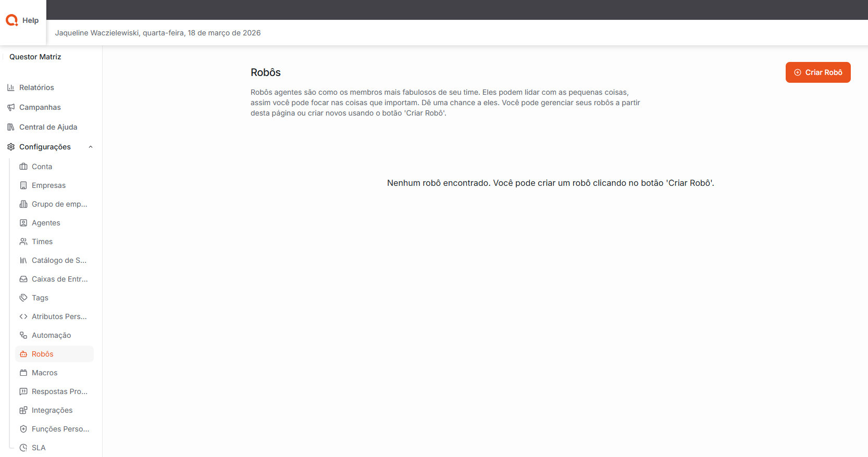Open the Conta settings link
868x457 pixels.
(x=42, y=167)
